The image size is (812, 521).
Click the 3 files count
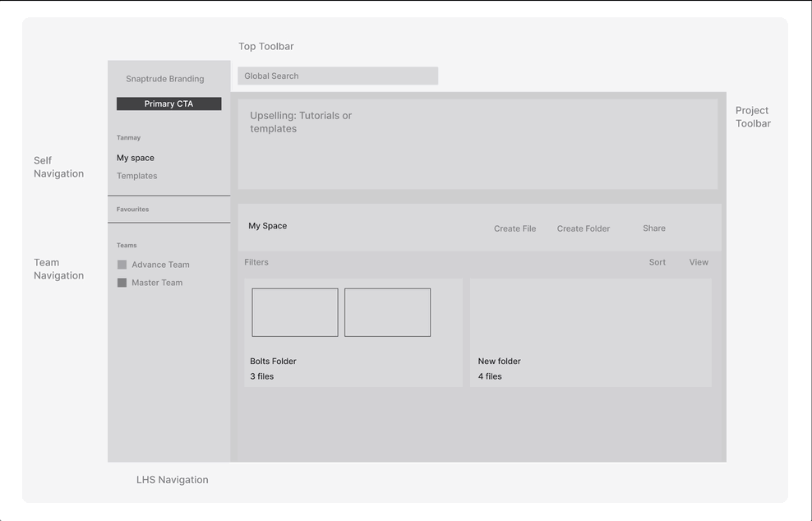[262, 376]
